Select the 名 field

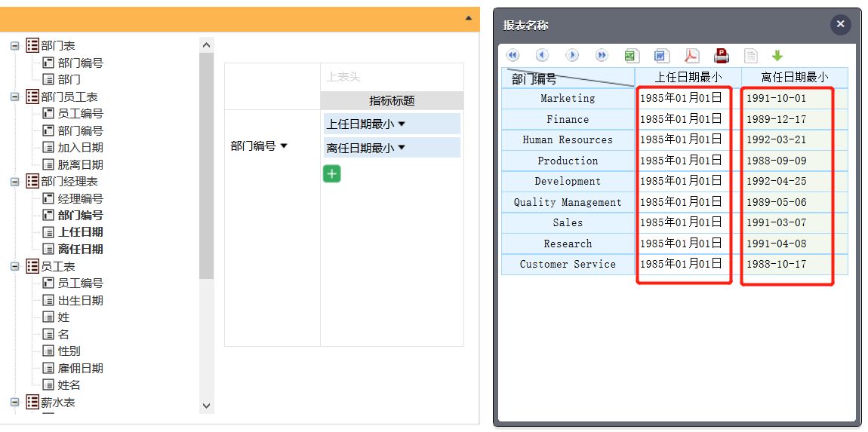63,334
